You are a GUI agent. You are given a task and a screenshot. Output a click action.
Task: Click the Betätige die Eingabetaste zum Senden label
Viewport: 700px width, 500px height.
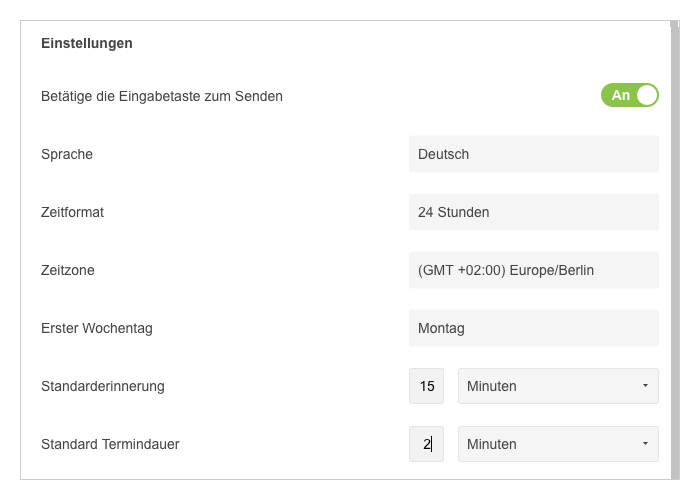[x=162, y=96]
